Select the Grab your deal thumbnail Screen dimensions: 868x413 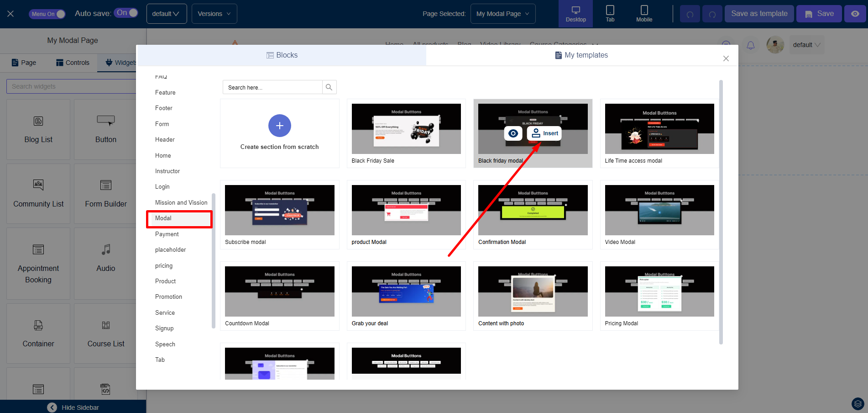[x=406, y=291]
